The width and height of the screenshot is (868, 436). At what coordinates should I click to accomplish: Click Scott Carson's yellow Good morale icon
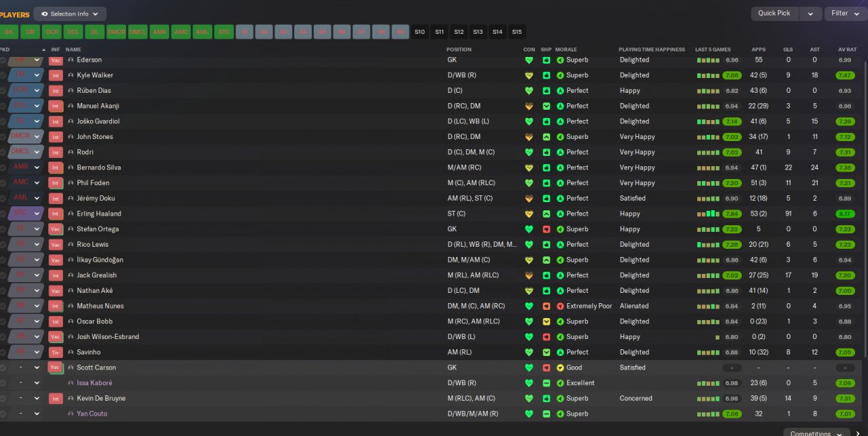(x=560, y=368)
